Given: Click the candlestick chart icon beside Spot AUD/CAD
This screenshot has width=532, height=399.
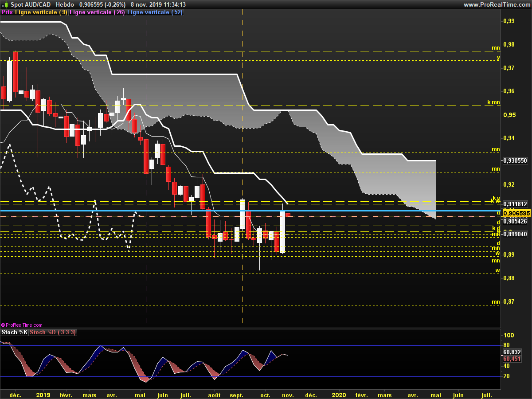Looking at the screenshot, I should (x=5, y=4).
